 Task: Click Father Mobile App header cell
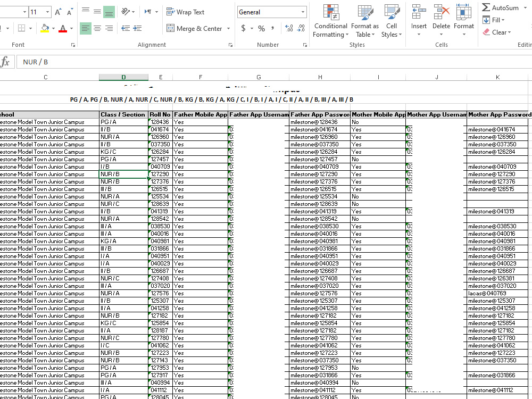tap(200, 115)
